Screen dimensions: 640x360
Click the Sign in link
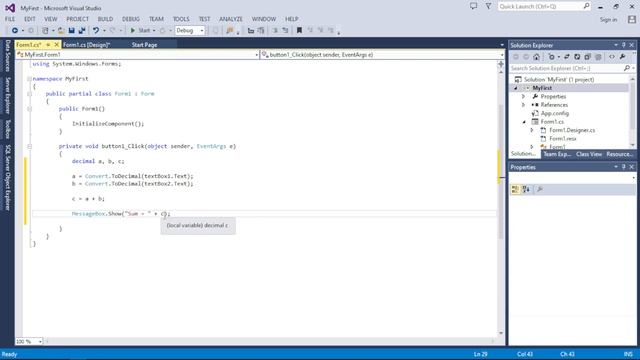pyautogui.click(x=608, y=19)
